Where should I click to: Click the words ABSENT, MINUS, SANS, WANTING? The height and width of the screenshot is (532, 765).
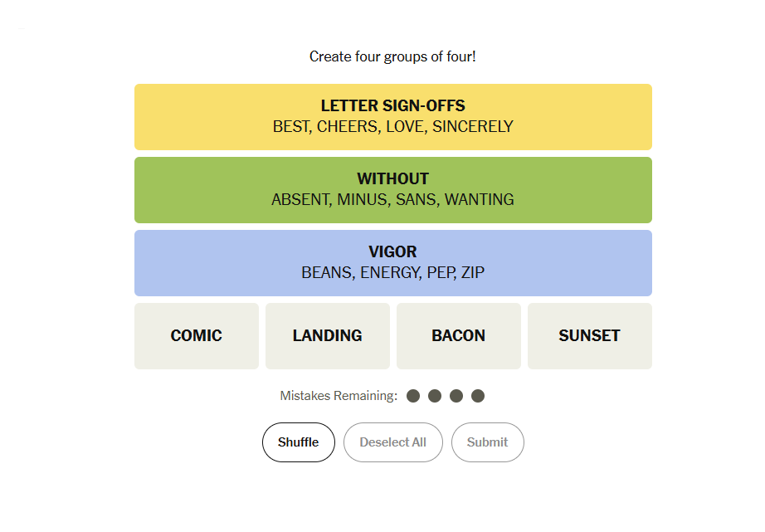click(x=393, y=200)
